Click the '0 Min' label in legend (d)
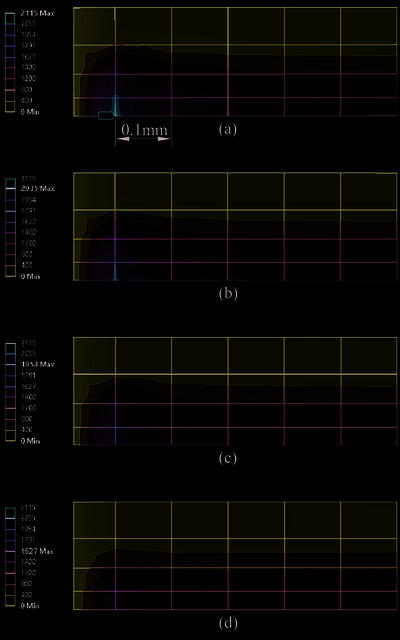Screen dimensions: 400x640 [x=30, y=606]
